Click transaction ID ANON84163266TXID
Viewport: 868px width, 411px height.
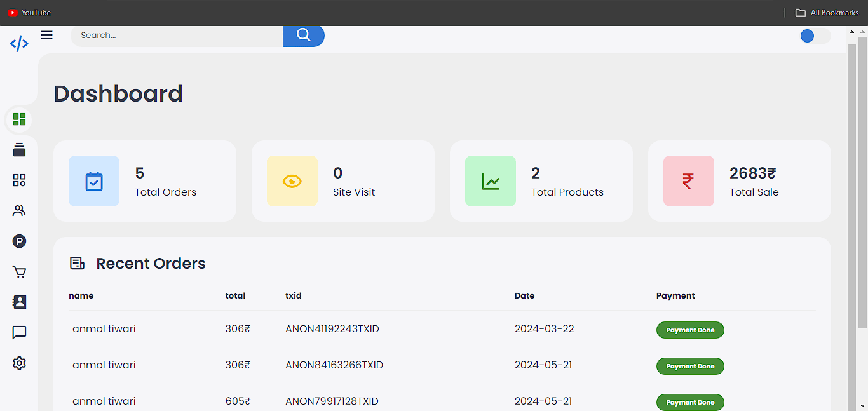tap(334, 365)
